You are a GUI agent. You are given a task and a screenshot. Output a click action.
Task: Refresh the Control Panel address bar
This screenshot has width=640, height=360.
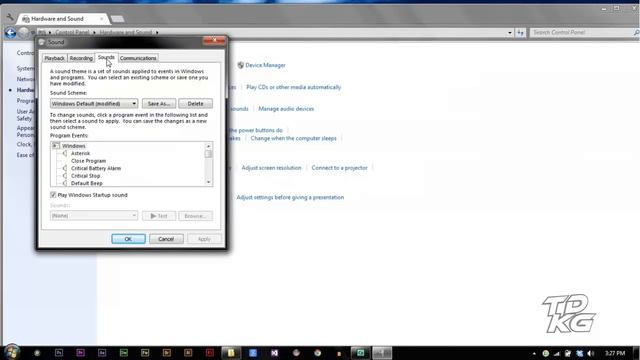click(520, 32)
